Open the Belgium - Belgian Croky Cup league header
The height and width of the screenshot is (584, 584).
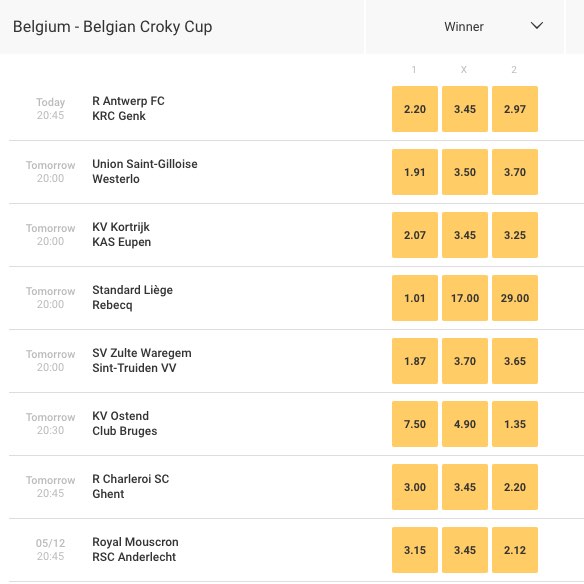click(112, 27)
